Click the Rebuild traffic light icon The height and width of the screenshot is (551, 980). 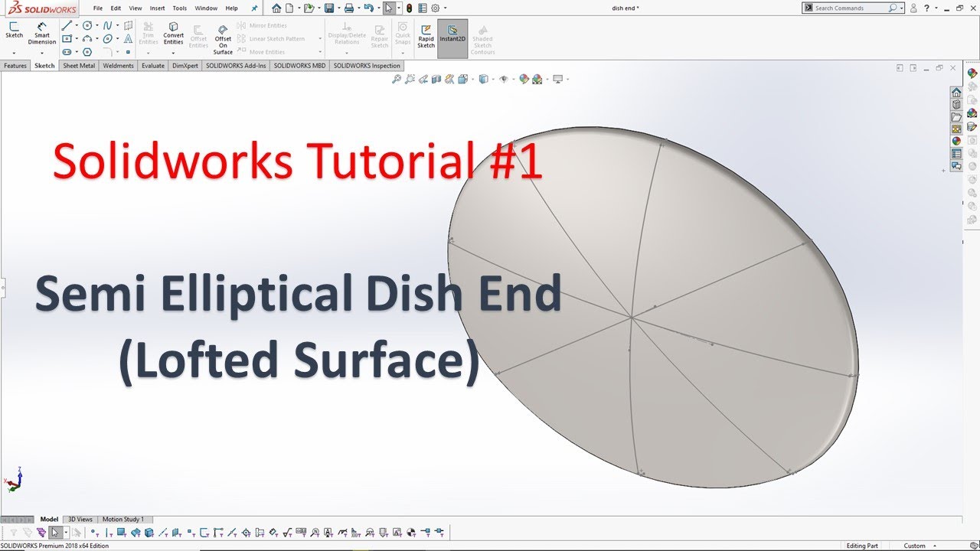pos(409,8)
